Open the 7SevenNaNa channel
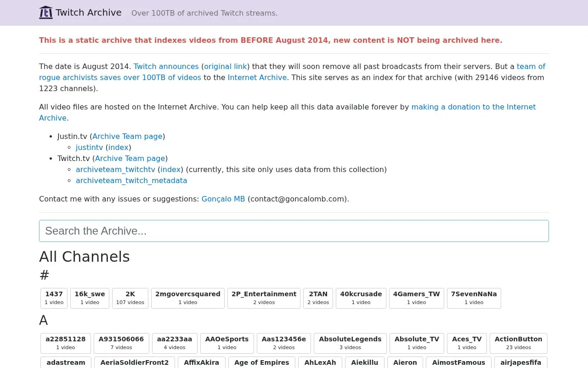Screen dimensions: 588x368 pos(474,298)
